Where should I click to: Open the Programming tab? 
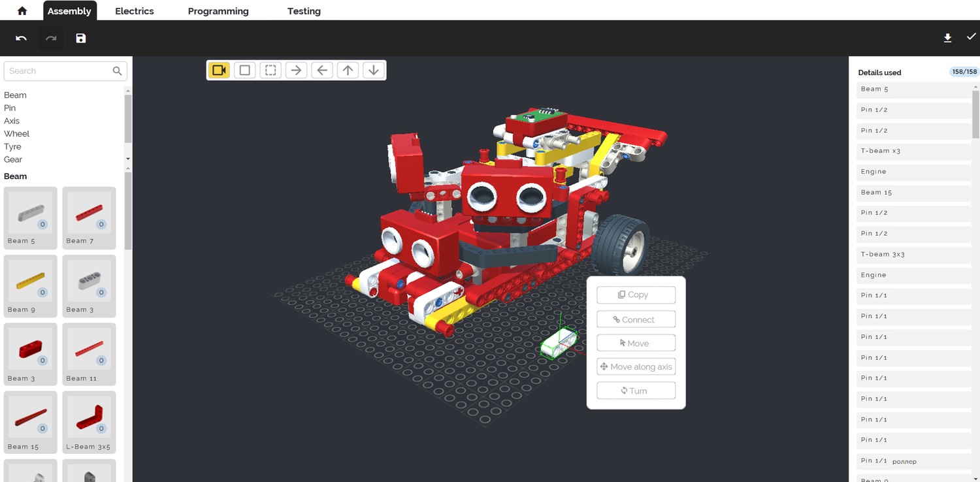(x=218, y=11)
